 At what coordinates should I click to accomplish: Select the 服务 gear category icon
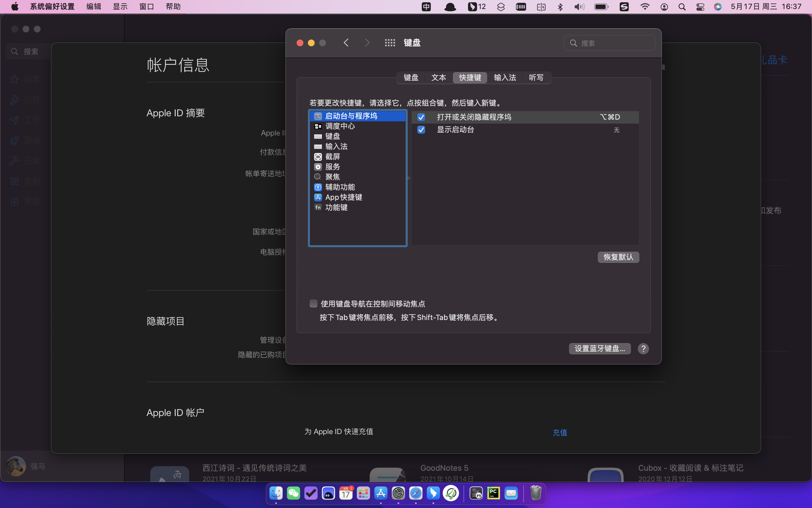pyautogui.click(x=318, y=167)
